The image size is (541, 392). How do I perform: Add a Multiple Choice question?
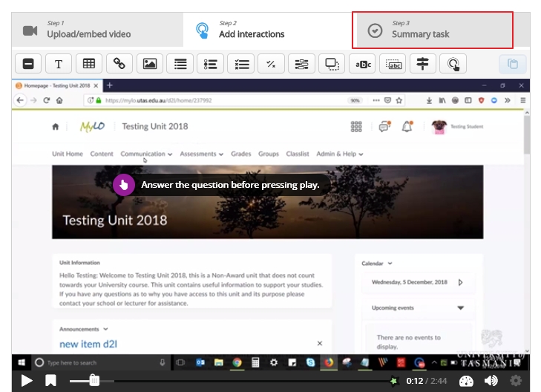click(241, 64)
